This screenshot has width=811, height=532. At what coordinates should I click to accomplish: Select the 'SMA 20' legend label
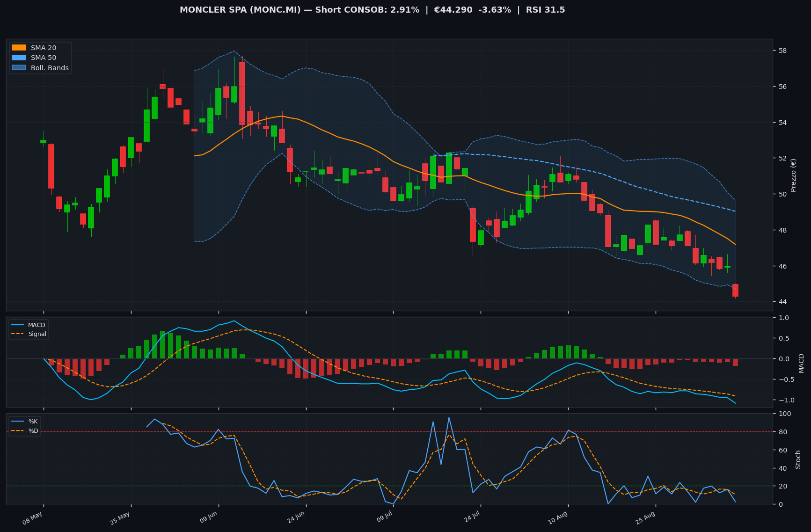[44, 48]
